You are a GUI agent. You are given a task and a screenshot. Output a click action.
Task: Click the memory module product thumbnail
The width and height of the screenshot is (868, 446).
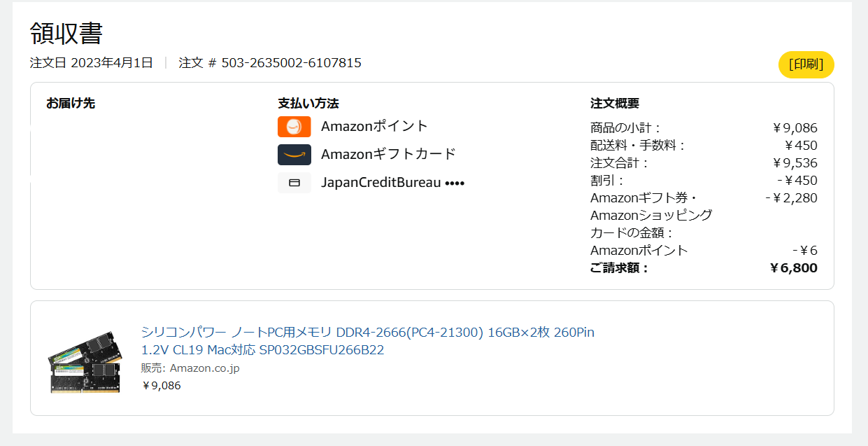pyautogui.click(x=83, y=362)
